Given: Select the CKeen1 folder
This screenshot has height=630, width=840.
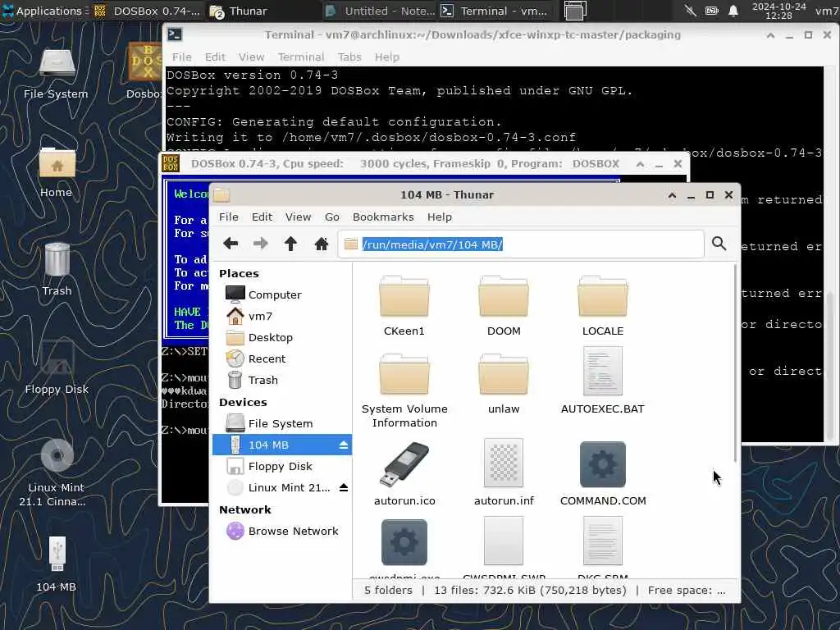Looking at the screenshot, I should tap(404, 307).
